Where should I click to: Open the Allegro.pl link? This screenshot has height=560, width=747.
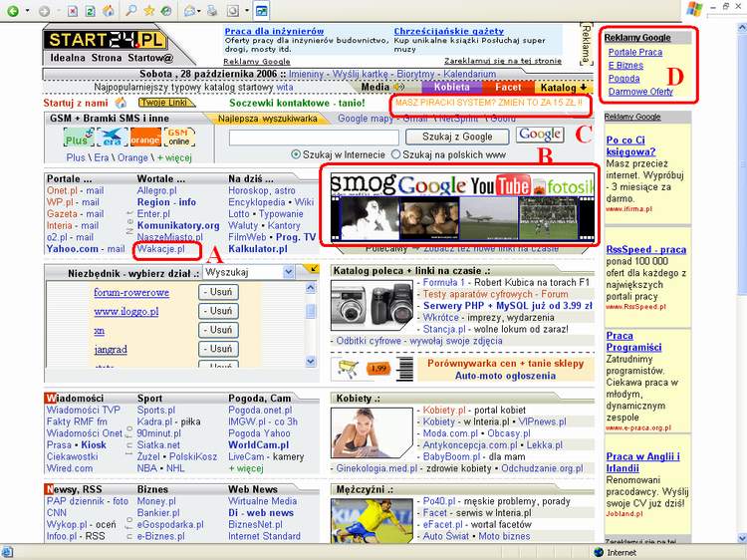156,190
